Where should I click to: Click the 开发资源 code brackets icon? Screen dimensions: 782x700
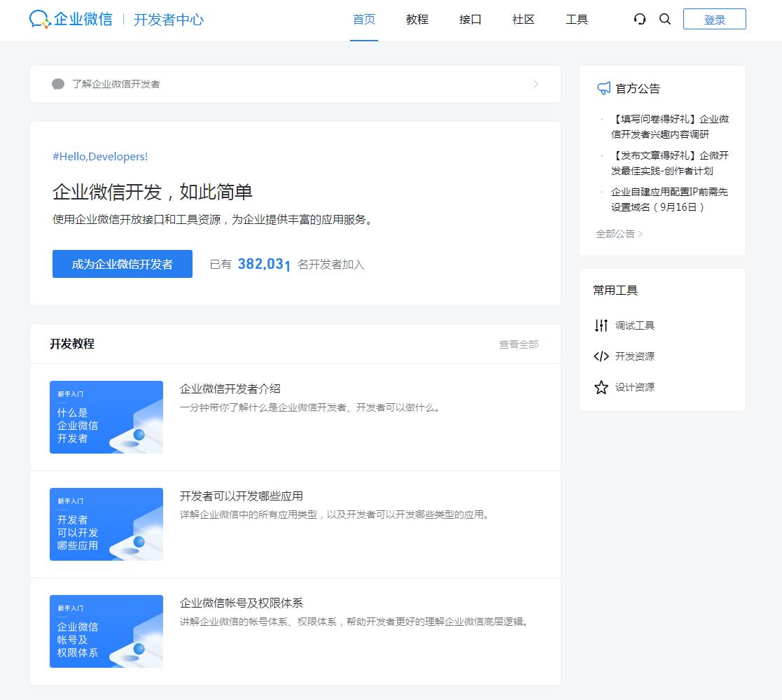click(601, 356)
